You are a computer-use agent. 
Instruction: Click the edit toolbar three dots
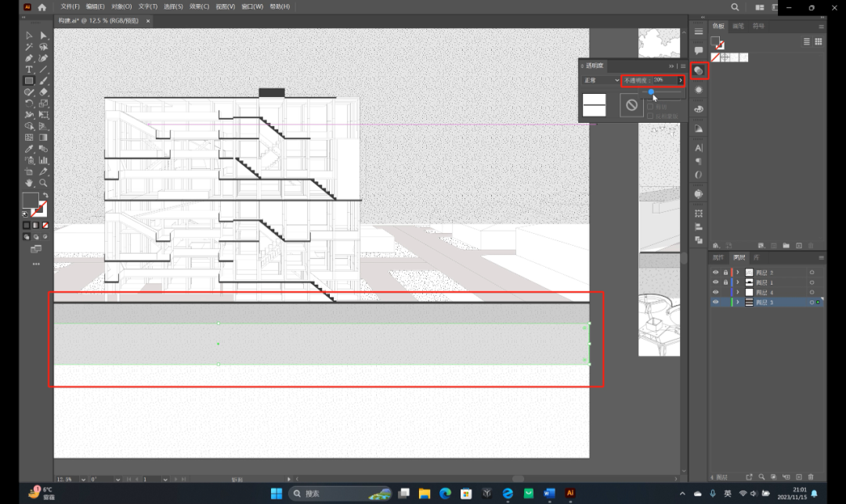(36, 264)
